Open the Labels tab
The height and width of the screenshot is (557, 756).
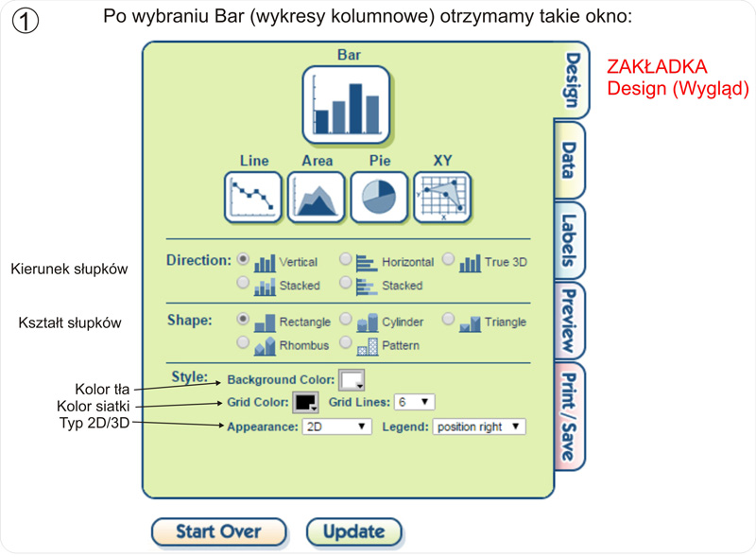coord(569,240)
